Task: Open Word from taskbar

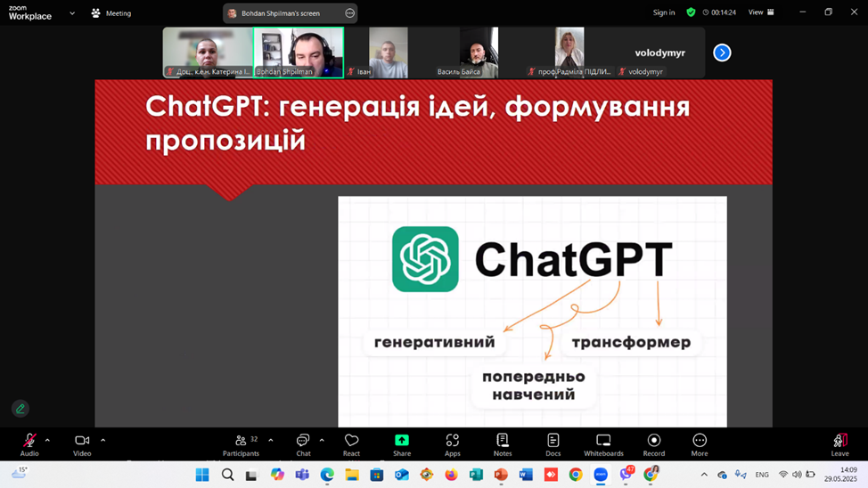Action: 526,475
